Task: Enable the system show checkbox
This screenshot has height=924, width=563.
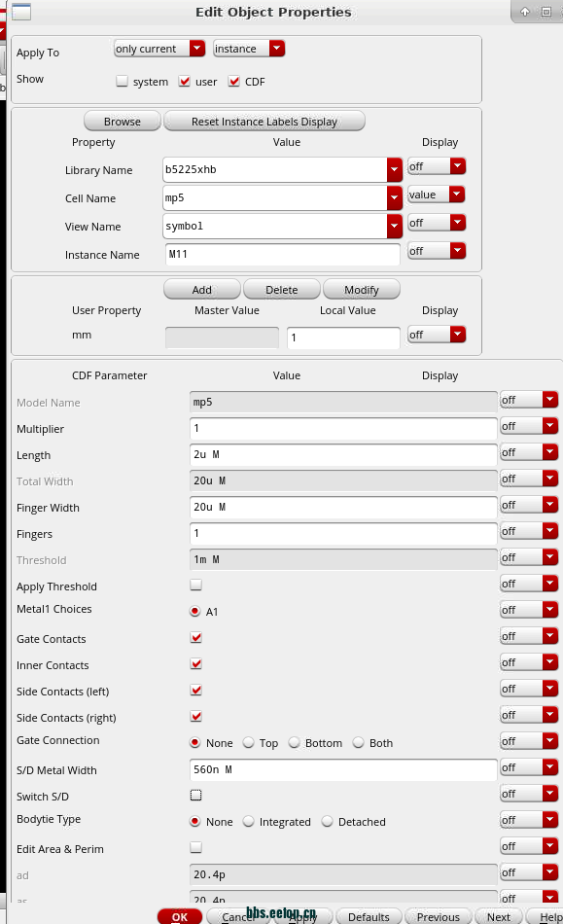Action: click(x=122, y=82)
